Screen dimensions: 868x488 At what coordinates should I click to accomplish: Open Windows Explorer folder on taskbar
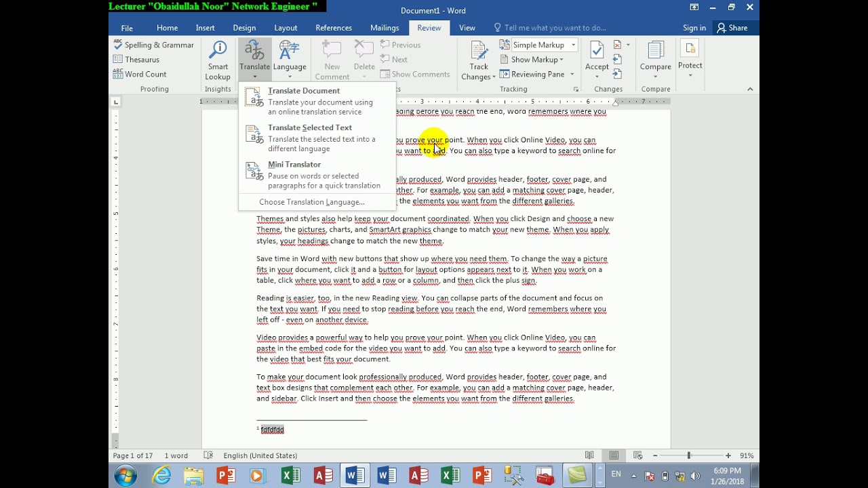194,476
